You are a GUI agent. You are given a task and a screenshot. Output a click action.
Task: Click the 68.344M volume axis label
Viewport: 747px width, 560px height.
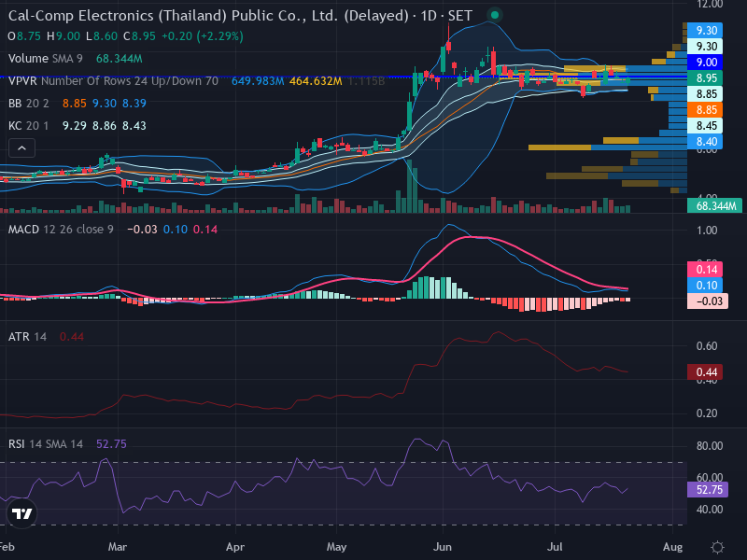click(714, 205)
